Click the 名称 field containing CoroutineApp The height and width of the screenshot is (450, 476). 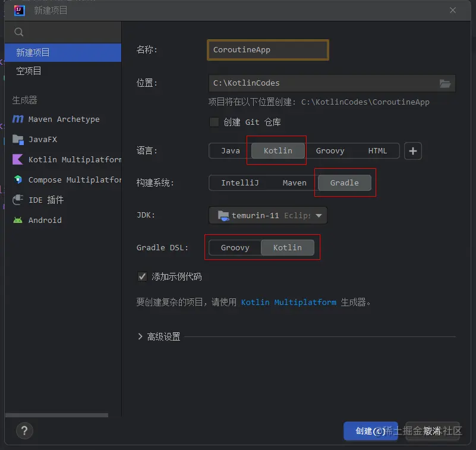click(268, 50)
